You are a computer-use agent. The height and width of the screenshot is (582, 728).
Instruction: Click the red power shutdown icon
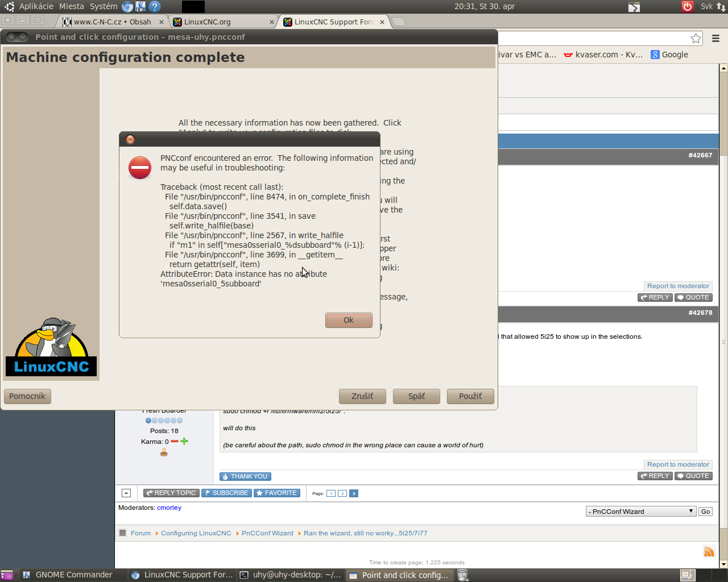pos(687,7)
